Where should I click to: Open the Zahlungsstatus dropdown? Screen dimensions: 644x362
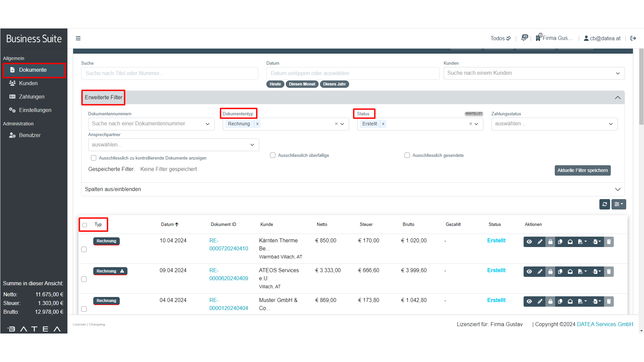[554, 124]
